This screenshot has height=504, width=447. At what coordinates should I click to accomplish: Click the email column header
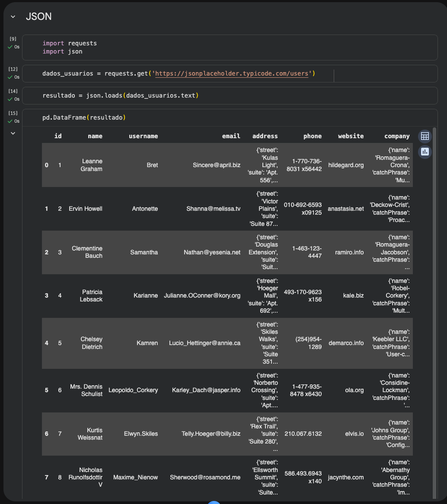coord(231,136)
